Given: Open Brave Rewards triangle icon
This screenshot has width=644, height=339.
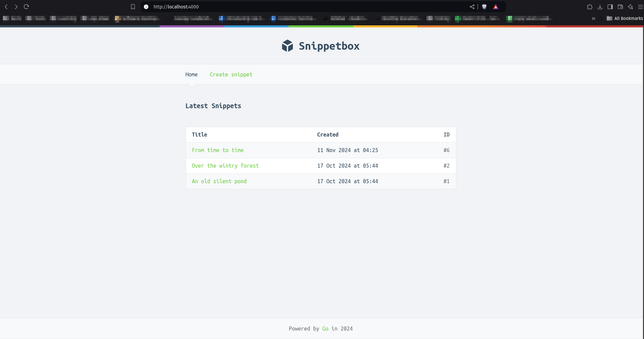Looking at the screenshot, I should pyautogui.click(x=495, y=6).
